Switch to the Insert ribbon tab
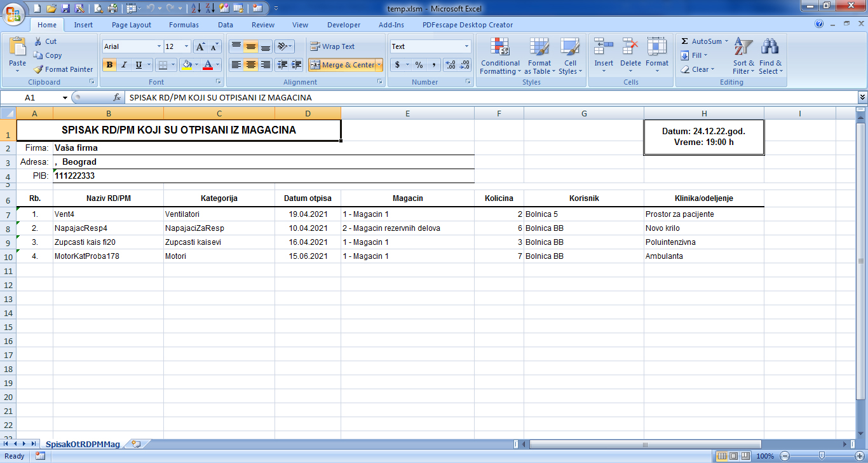The width and height of the screenshot is (868, 463). click(x=83, y=25)
